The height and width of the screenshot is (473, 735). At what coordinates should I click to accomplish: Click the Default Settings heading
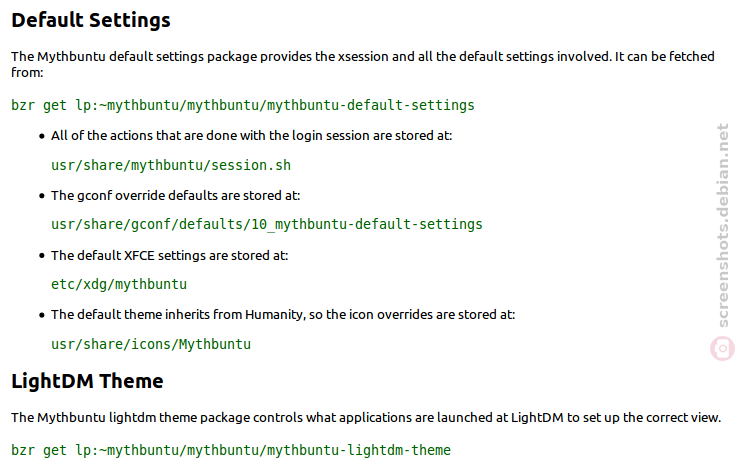click(91, 21)
